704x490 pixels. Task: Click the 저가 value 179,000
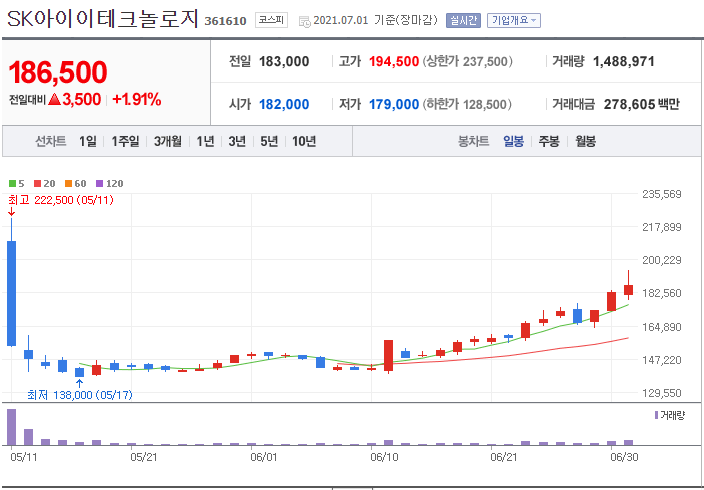click(394, 105)
